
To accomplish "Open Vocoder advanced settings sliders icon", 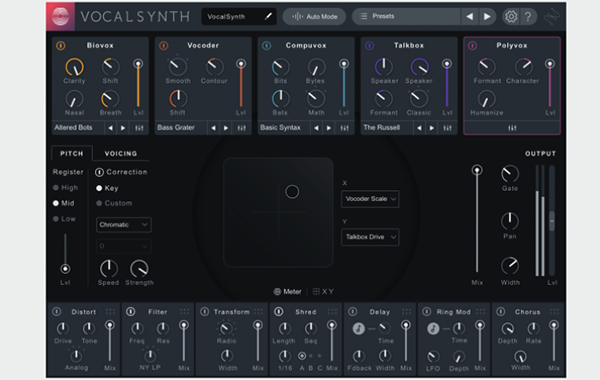I will [x=242, y=128].
